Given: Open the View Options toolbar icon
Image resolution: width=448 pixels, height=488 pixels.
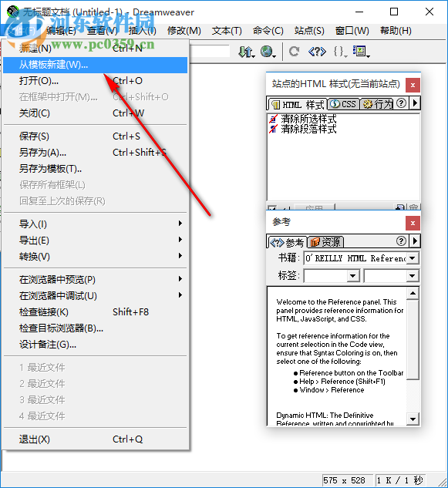Looking at the screenshot, I should click(361, 52).
